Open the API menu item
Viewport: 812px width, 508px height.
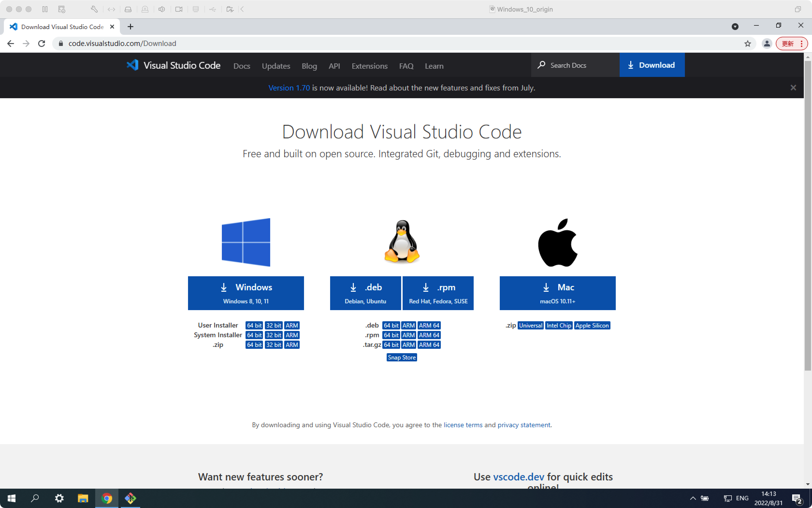point(334,66)
